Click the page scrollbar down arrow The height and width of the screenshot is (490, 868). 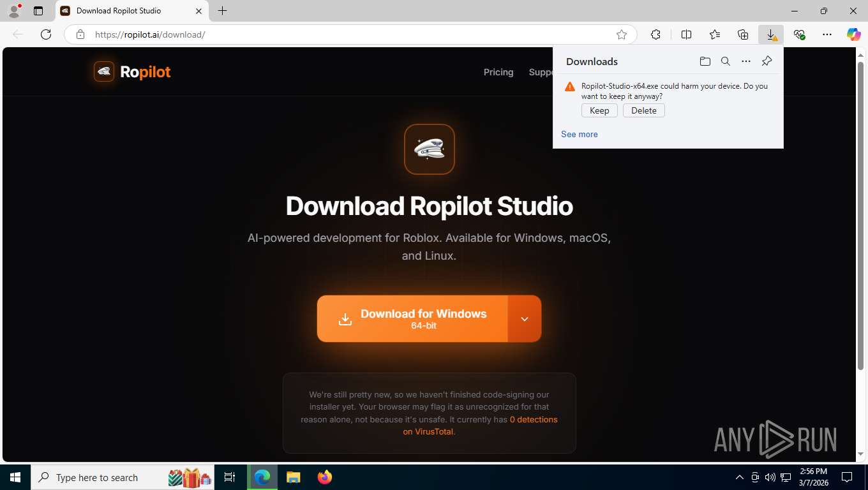point(861,454)
